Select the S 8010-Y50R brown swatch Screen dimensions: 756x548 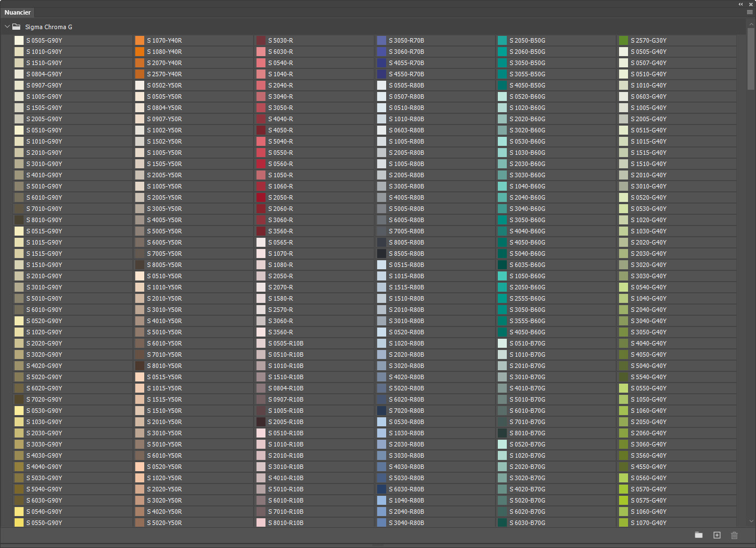click(x=140, y=366)
